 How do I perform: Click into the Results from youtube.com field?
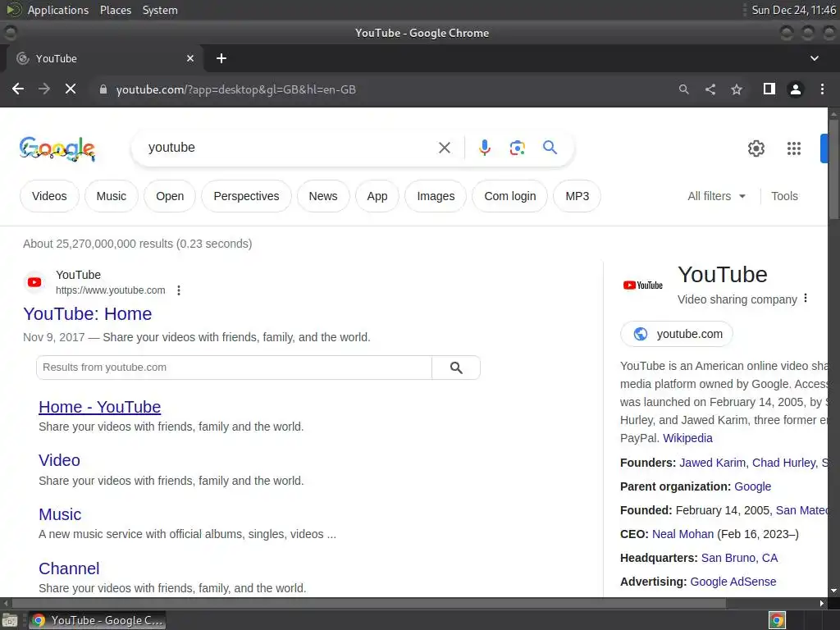[234, 367]
